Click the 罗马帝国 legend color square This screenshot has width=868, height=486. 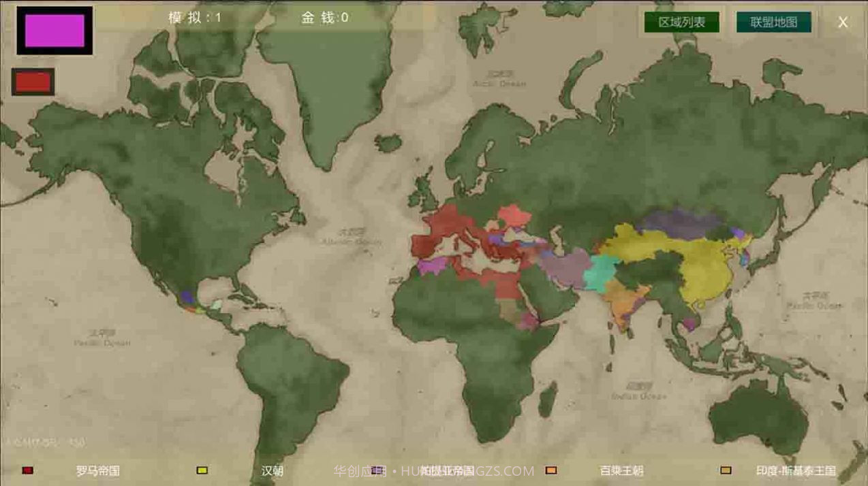26,470
